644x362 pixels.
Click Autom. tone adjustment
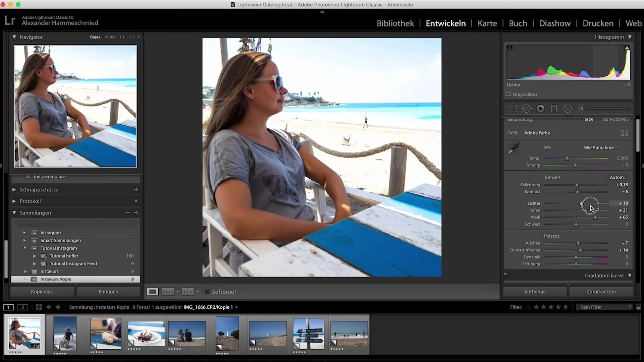617,177
